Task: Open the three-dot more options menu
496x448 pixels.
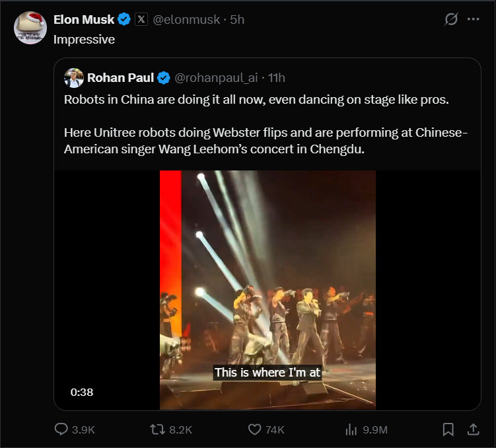Action: tap(473, 20)
